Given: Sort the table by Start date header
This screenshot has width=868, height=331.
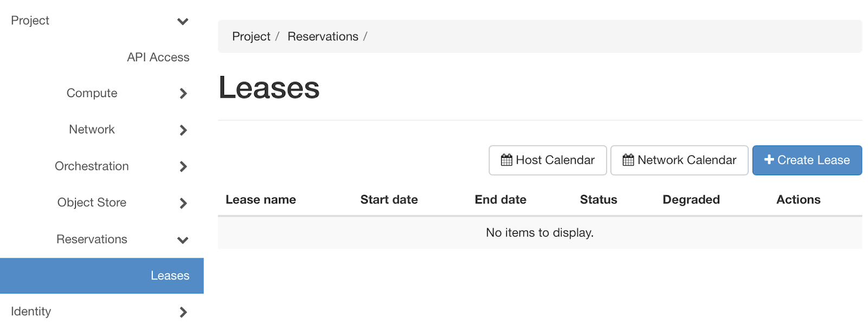Looking at the screenshot, I should tap(389, 200).
